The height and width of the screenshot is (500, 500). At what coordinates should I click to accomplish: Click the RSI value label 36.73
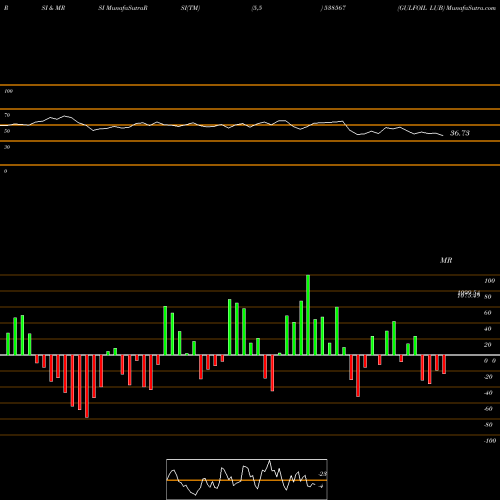(460, 133)
